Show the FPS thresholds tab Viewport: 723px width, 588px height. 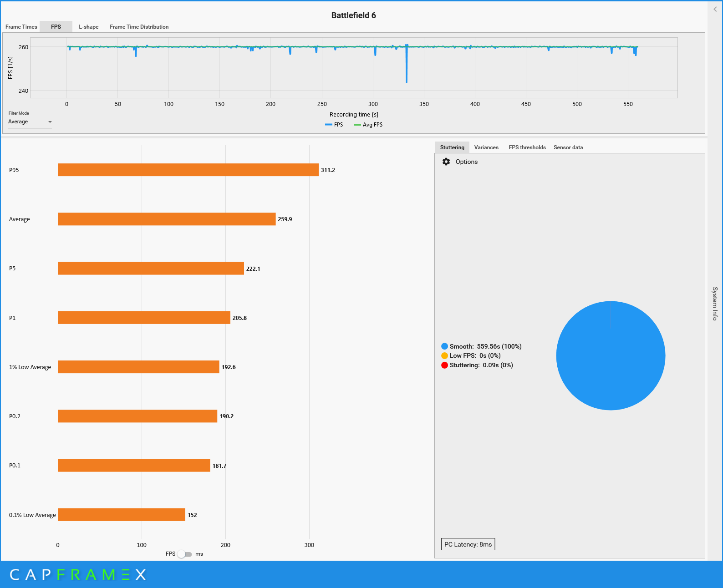point(527,147)
